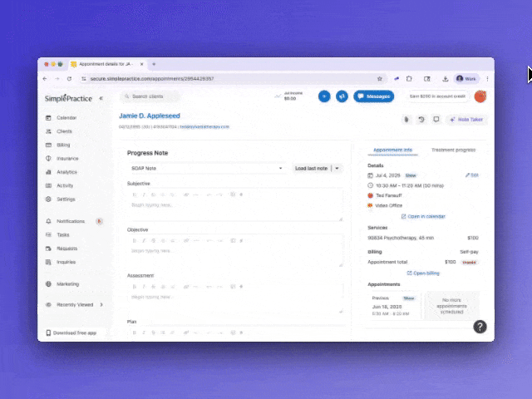Click the blue megaphone announcements icon
532x399 pixels.
click(342, 96)
